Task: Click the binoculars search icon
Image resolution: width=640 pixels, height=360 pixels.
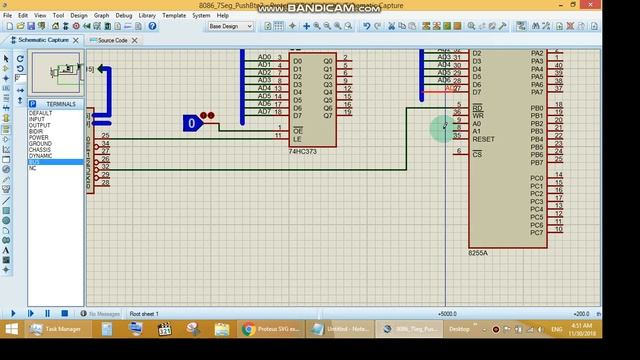Action: point(536,26)
